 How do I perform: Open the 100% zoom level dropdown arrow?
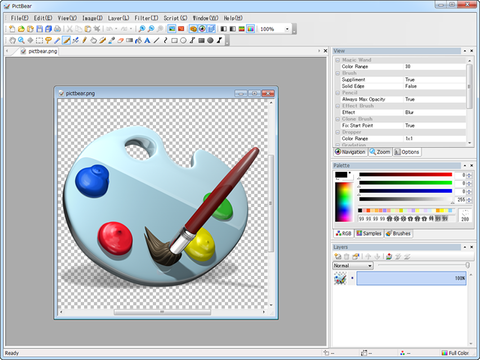click(x=287, y=29)
